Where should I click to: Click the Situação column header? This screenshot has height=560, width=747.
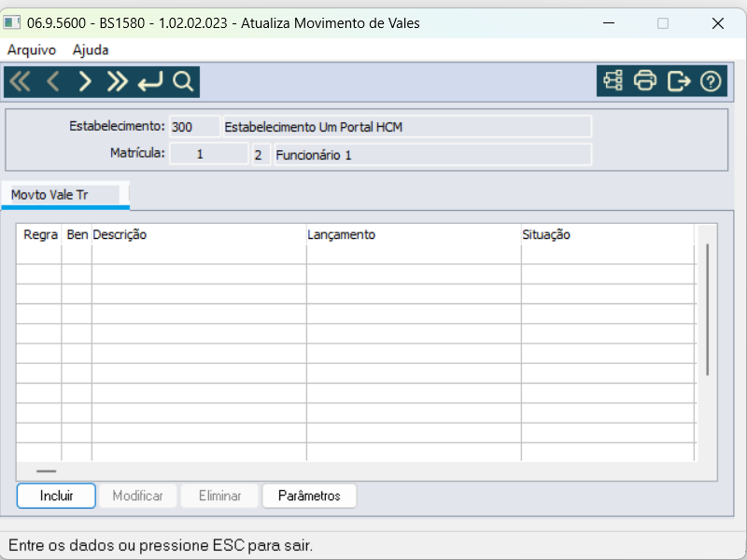[608, 234]
